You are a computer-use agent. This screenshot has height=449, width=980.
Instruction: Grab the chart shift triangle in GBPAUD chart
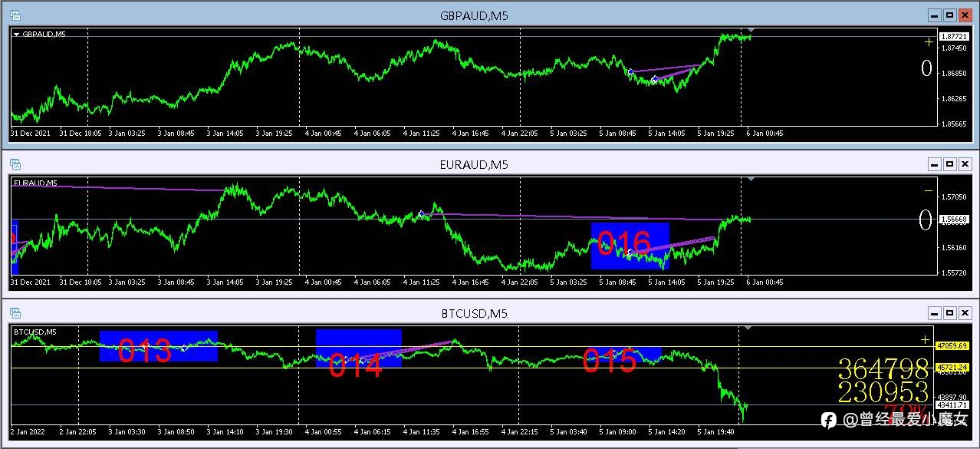752,31
